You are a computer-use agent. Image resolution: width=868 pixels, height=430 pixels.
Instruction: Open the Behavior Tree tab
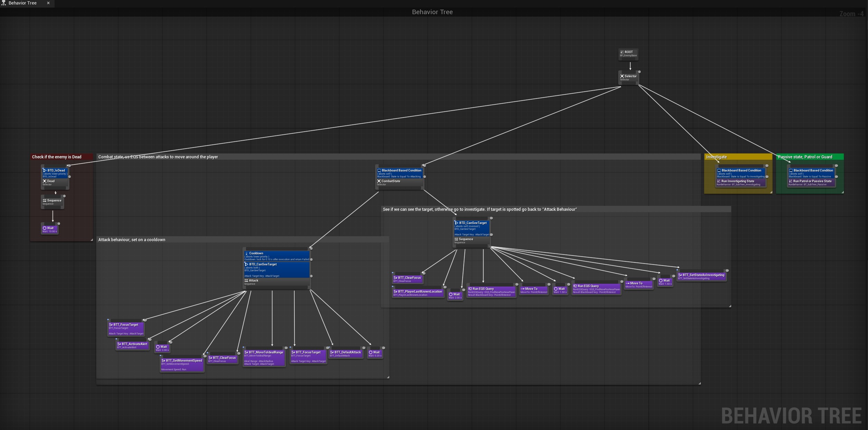22,3
